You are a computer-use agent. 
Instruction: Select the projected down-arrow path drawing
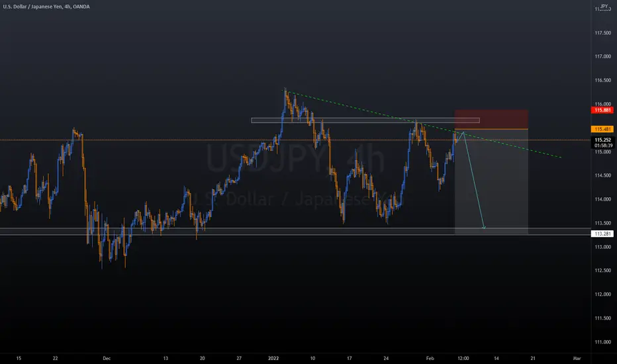[474, 180]
